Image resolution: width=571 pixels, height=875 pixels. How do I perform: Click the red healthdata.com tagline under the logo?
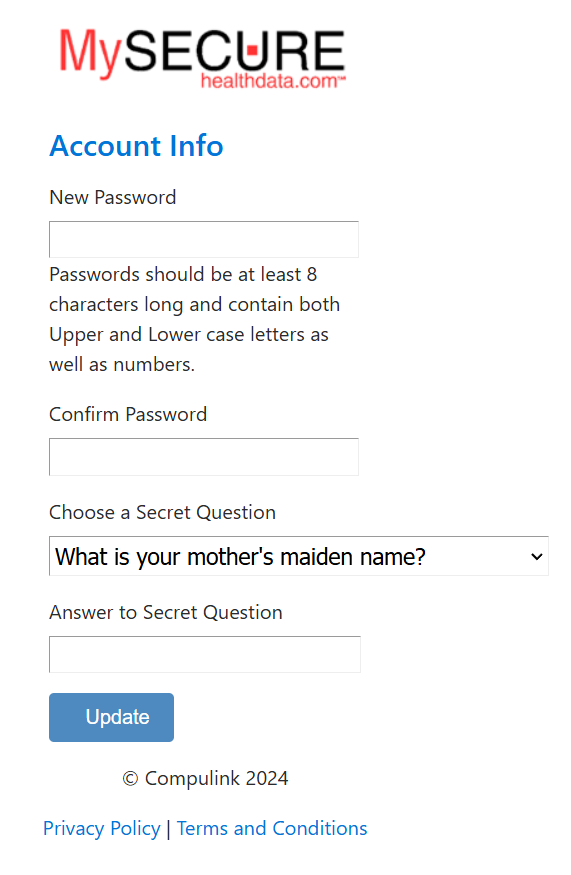click(x=273, y=81)
